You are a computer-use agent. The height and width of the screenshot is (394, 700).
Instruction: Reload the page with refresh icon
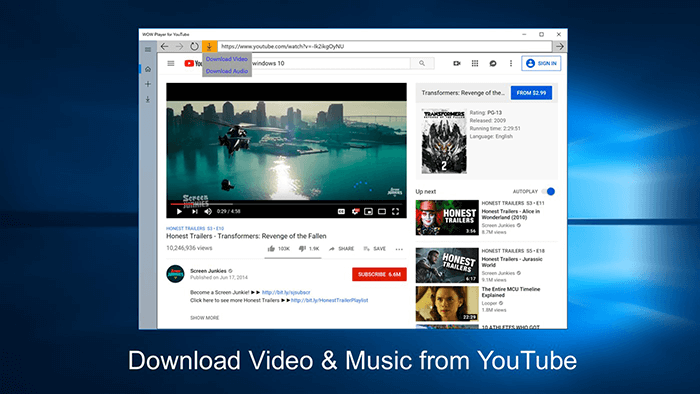click(194, 46)
